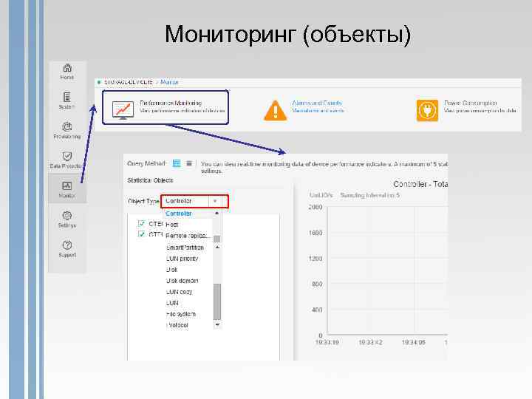Click the storage device breadcrumb name

coord(129,82)
